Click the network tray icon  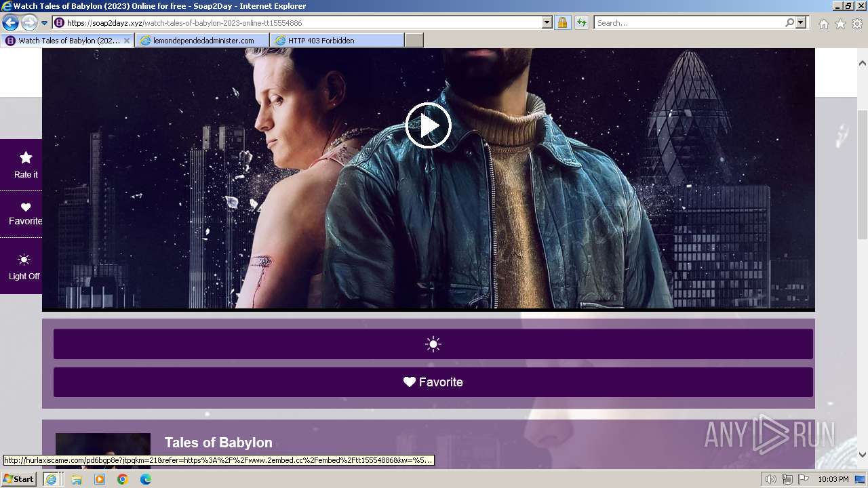(x=787, y=479)
